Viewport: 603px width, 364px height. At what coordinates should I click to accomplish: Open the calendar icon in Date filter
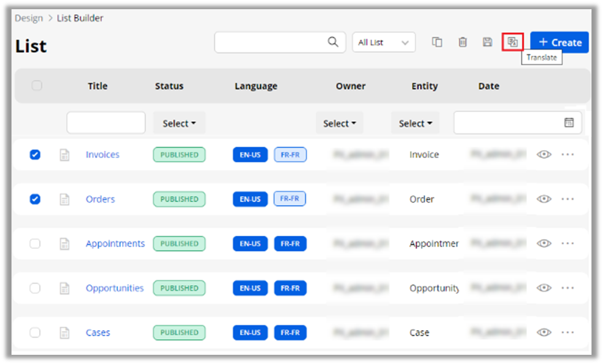(568, 122)
